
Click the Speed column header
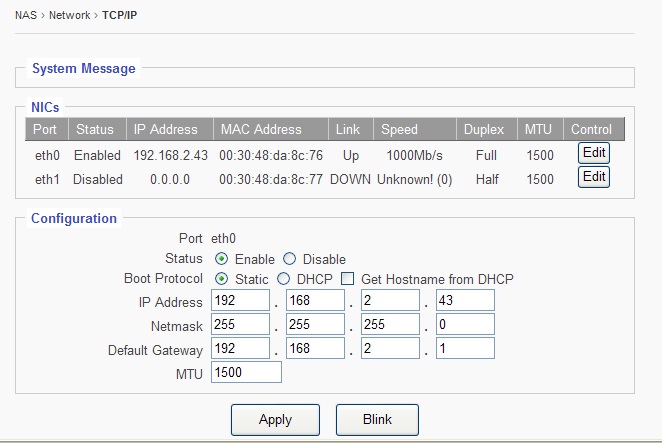tap(398, 129)
